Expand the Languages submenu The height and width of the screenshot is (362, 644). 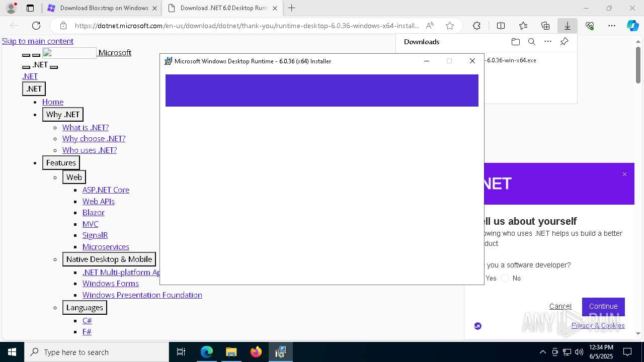[85, 307]
